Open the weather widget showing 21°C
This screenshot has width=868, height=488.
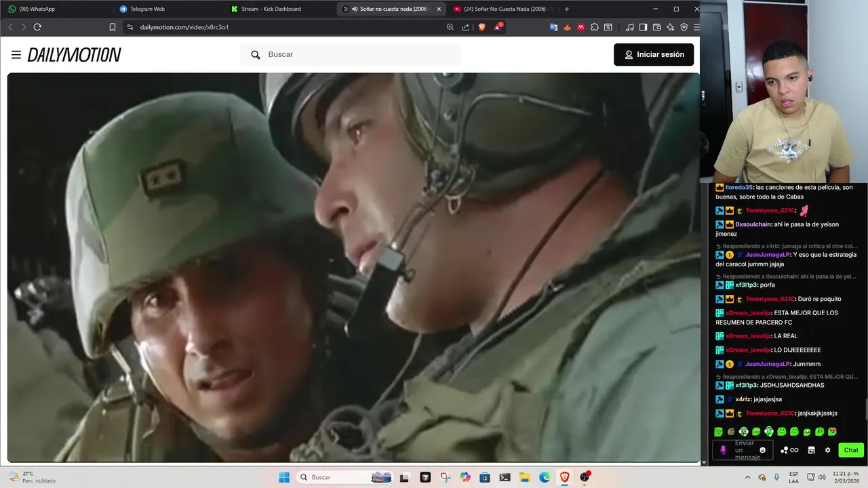(33, 477)
